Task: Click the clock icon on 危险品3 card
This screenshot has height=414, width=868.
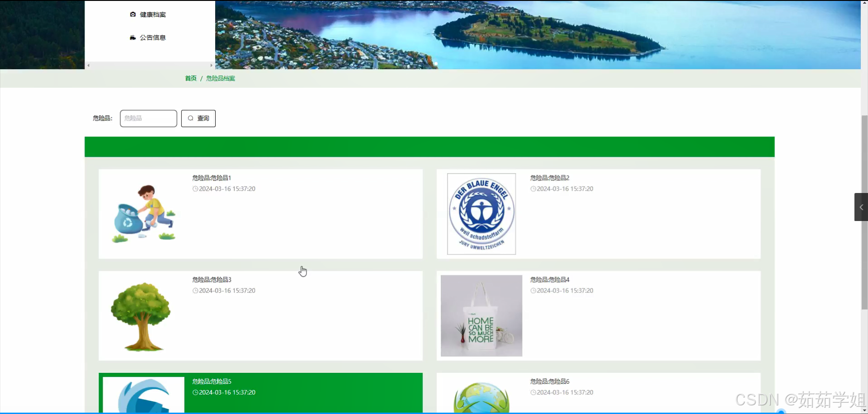Action: pyautogui.click(x=195, y=291)
